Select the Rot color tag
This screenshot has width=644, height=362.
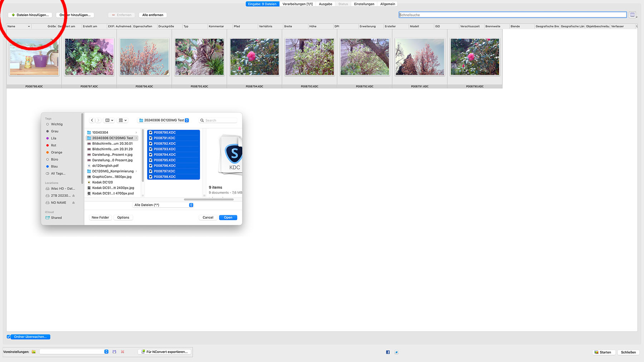click(x=52, y=145)
